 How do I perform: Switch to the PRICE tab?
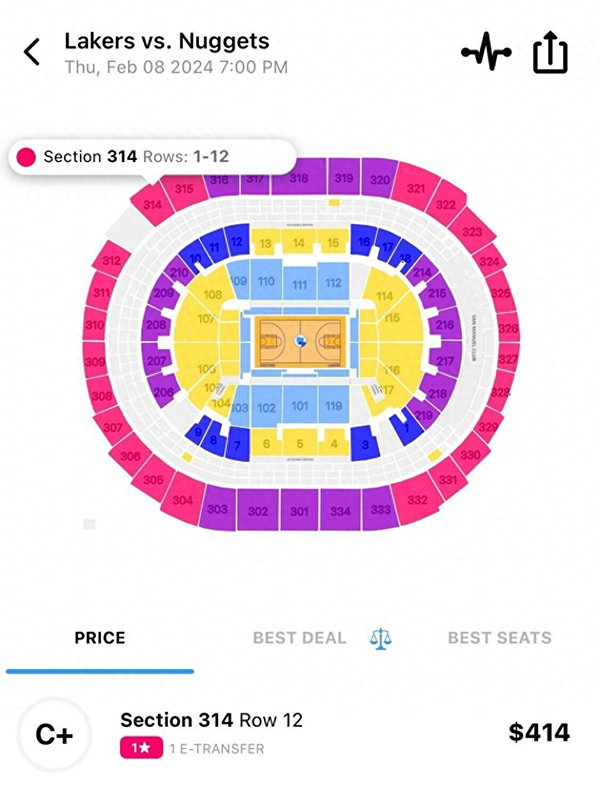100,638
